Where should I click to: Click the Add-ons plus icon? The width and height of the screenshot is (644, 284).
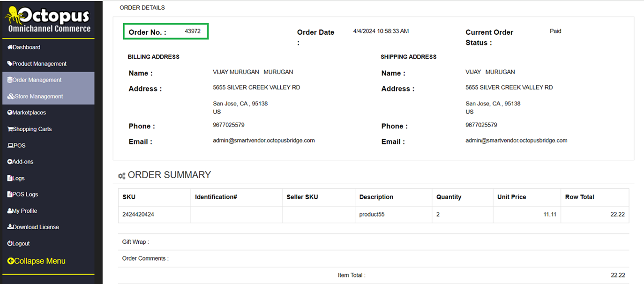[x=10, y=162]
